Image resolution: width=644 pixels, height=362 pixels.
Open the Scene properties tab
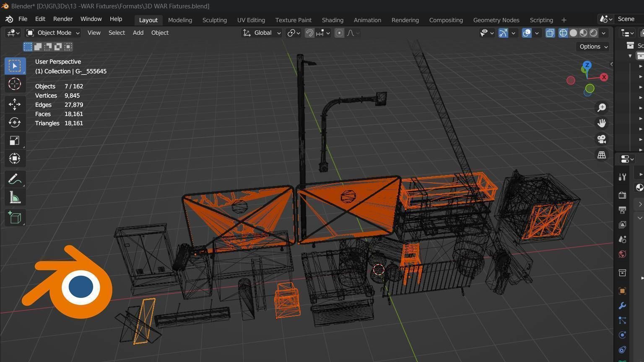point(622,239)
